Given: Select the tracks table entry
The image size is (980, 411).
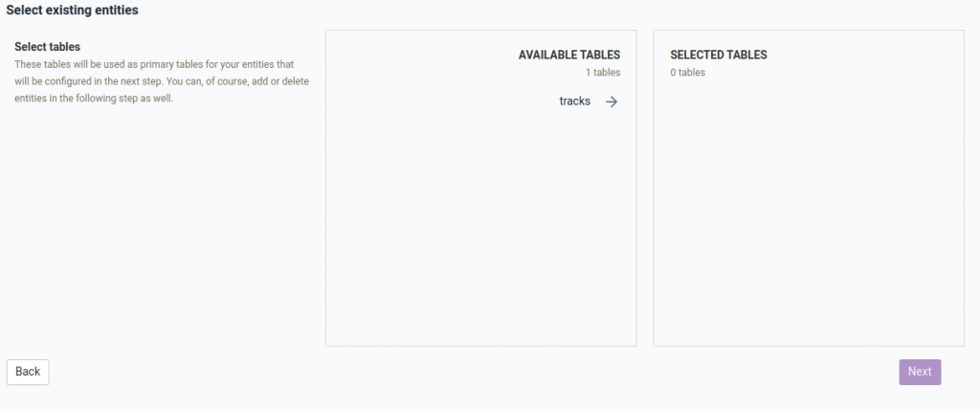Looking at the screenshot, I should [x=575, y=102].
